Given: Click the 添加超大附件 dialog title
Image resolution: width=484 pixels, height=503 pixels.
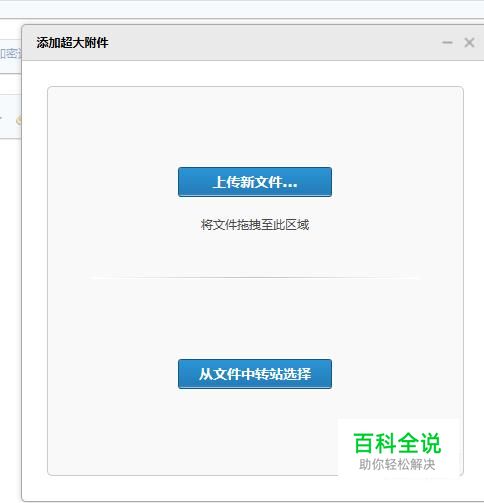Looking at the screenshot, I should point(72,43).
